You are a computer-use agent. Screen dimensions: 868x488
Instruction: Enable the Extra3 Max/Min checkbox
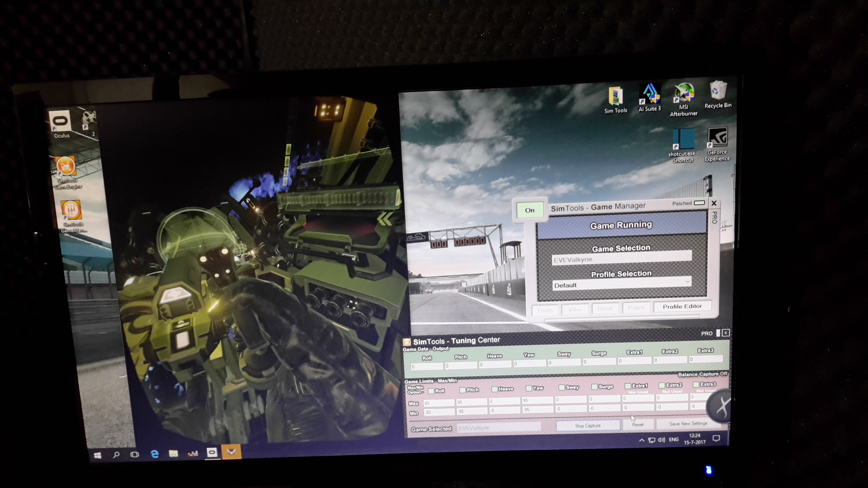696,384
